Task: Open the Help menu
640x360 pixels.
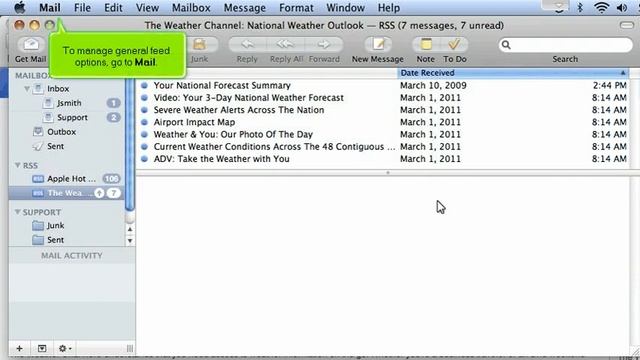Action: click(x=389, y=7)
